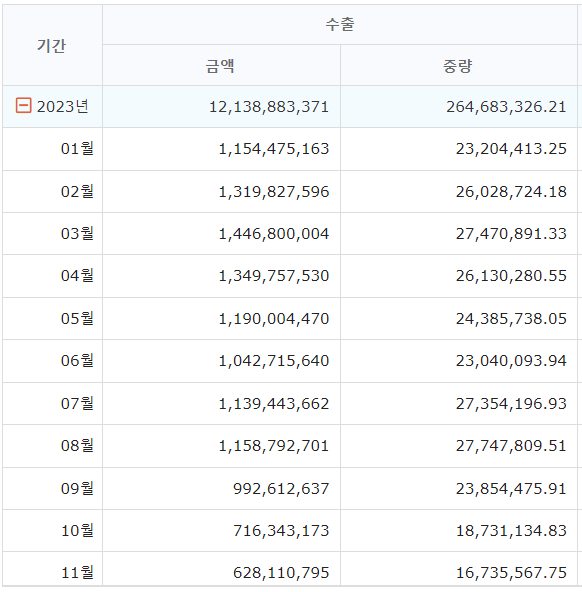This screenshot has height=592, width=582.
Task: Click the 기간 column header
Action: coord(52,45)
